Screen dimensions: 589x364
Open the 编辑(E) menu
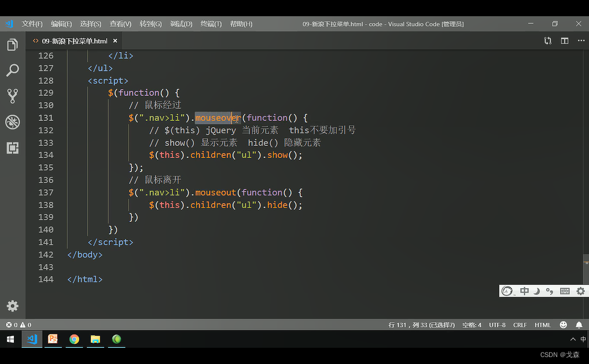point(61,24)
